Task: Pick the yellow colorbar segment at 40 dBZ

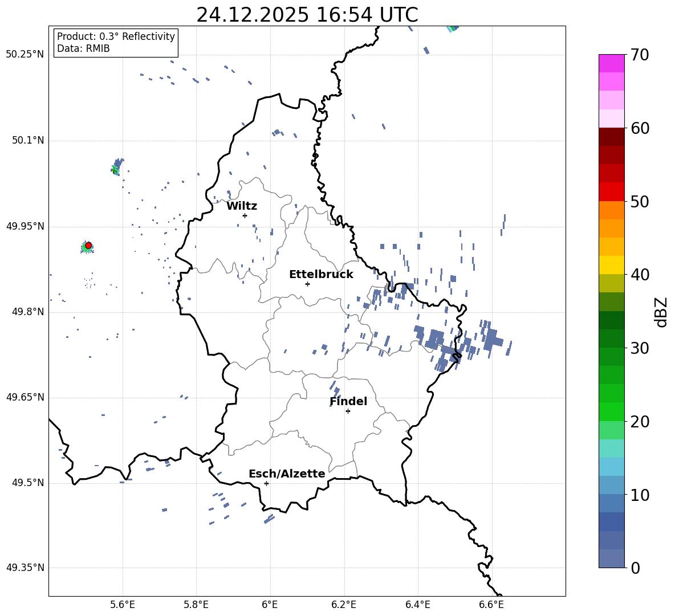Action: pos(612,265)
